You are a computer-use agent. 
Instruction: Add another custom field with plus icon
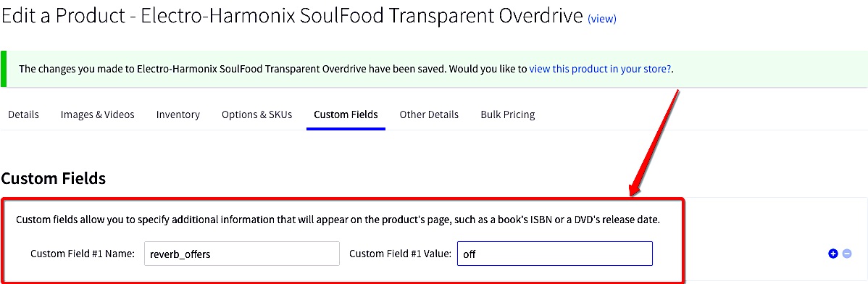tap(832, 254)
